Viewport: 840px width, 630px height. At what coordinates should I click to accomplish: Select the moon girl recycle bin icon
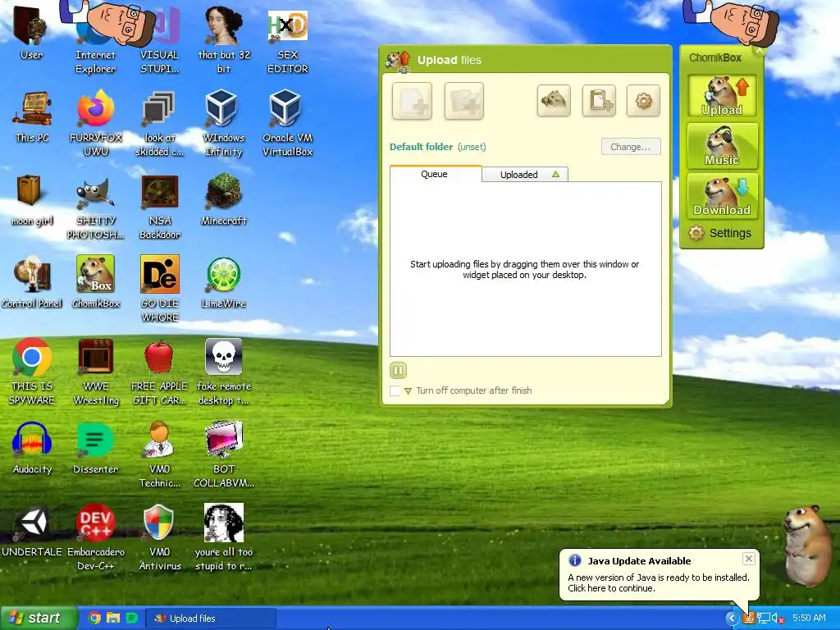(x=31, y=200)
